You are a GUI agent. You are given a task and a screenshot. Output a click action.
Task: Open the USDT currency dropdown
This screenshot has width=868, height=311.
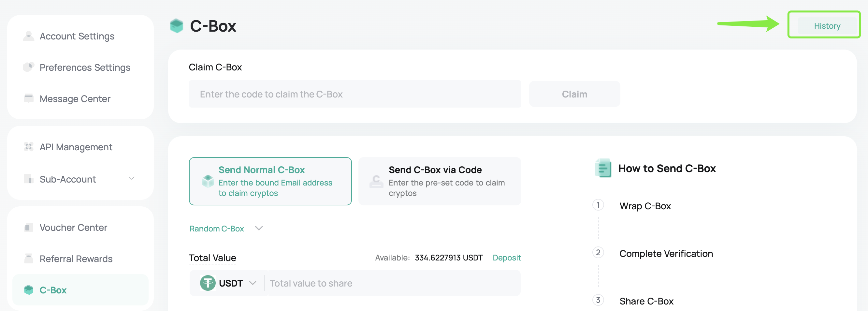click(x=228, y=283)
